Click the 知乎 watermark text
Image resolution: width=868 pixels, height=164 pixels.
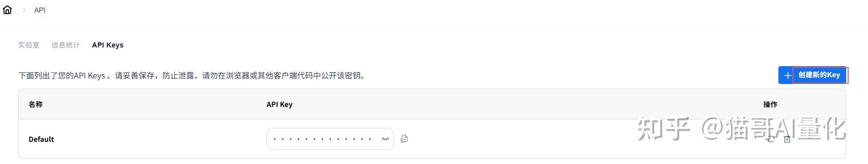click(663, 128)
